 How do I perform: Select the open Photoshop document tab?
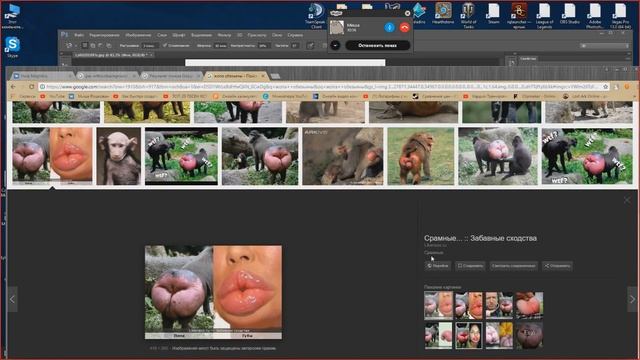pos(113,54)
